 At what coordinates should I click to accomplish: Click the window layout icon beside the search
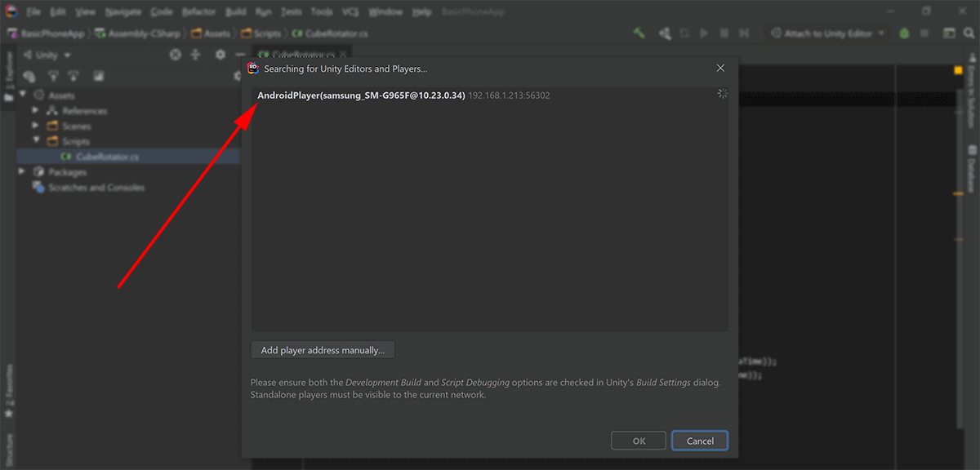point(949,33)
